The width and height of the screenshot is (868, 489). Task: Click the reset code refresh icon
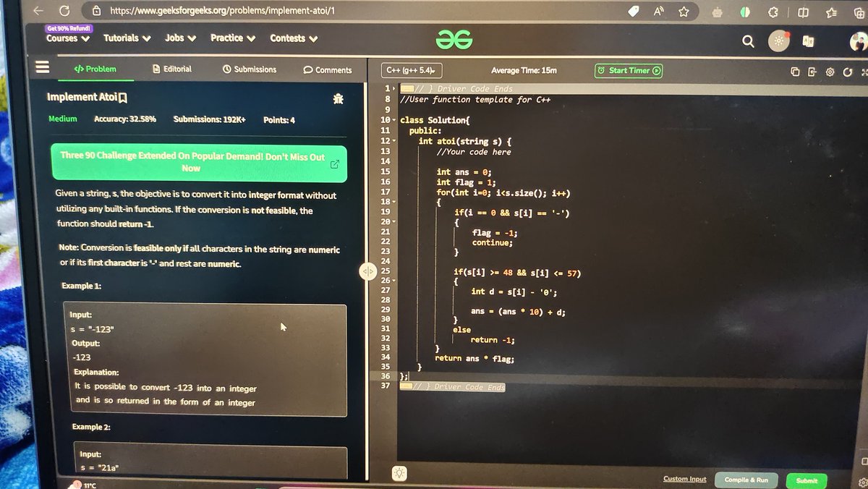pos(848,71)
